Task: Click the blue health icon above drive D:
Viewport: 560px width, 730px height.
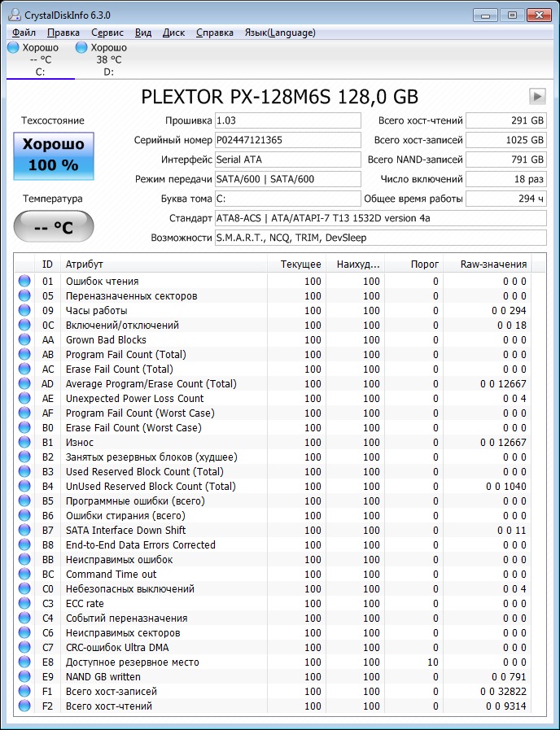Action: click(x=81, y=47)
